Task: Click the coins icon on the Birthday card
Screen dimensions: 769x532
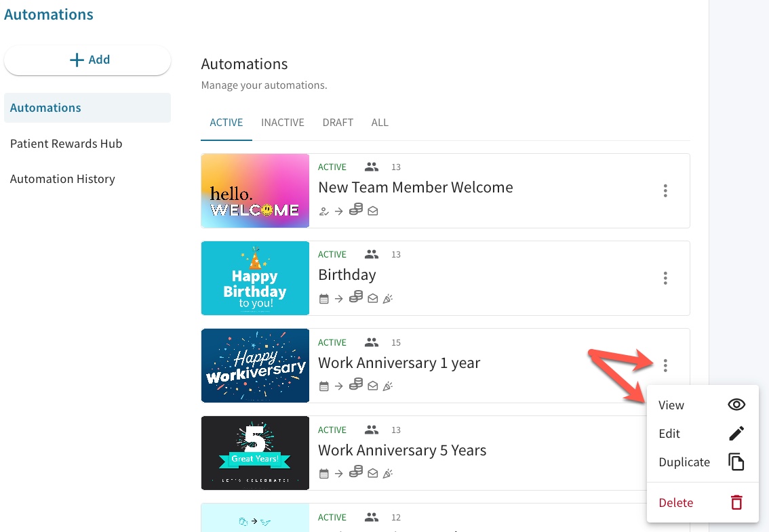Action: point(356,297)
